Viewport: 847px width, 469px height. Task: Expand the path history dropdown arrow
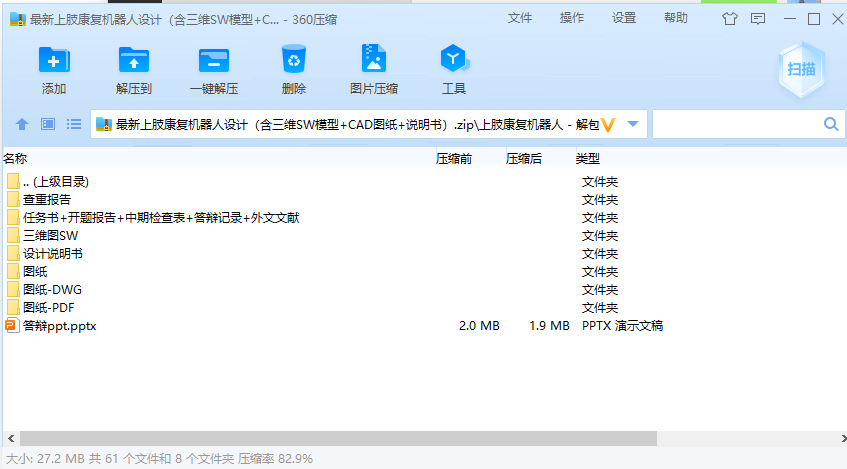[633, 124]
